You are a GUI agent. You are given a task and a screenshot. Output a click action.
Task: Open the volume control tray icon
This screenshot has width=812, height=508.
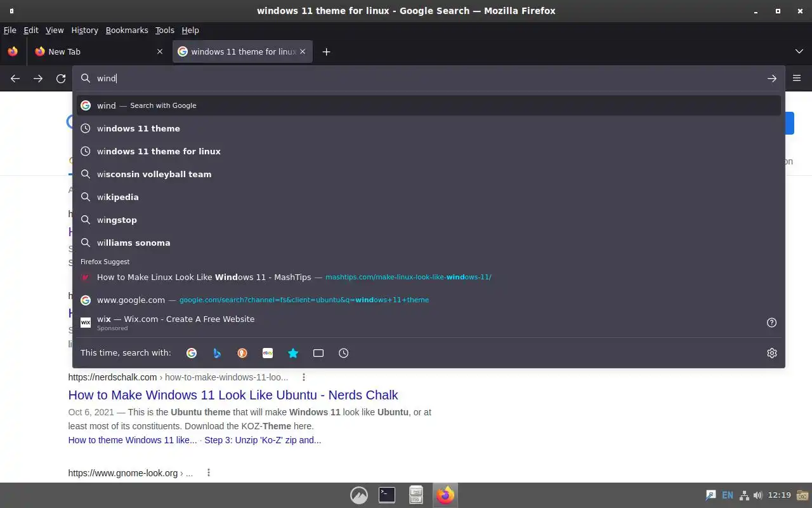click(757, 495)
